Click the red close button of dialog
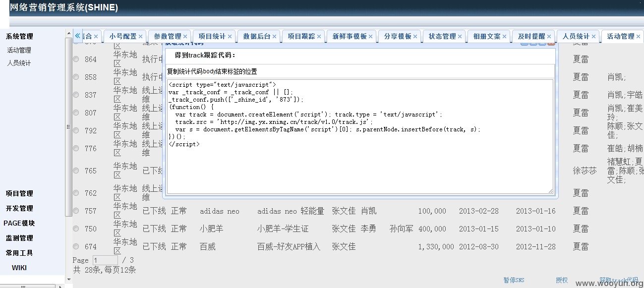The height and width of the screenshot is (288, 644). [x=551, y=43]
